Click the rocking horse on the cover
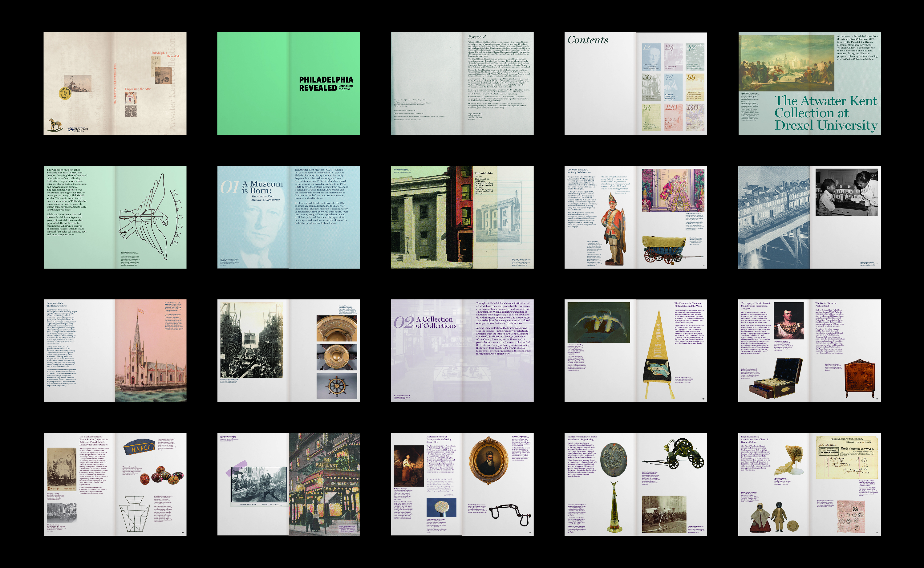 pos(55,124)
